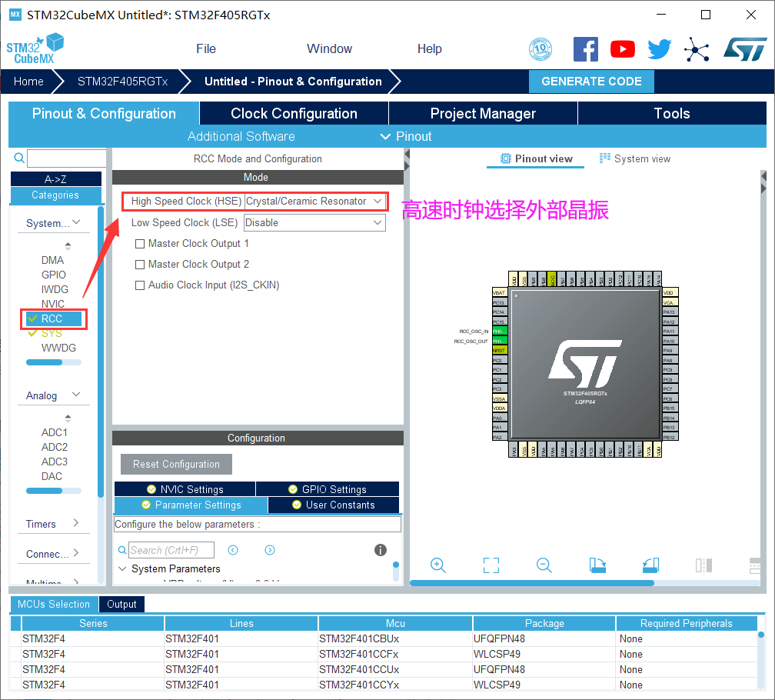Show peripherals by Categories

click(56, 195)
